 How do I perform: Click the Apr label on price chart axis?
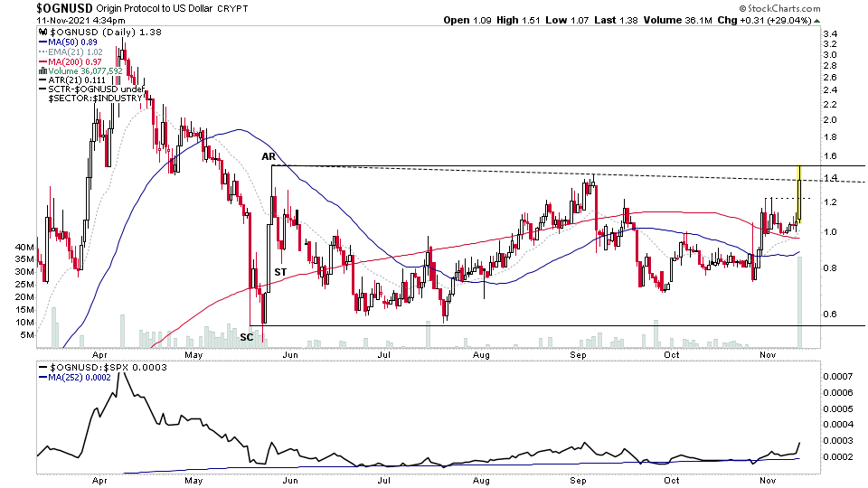coord(99,354)
